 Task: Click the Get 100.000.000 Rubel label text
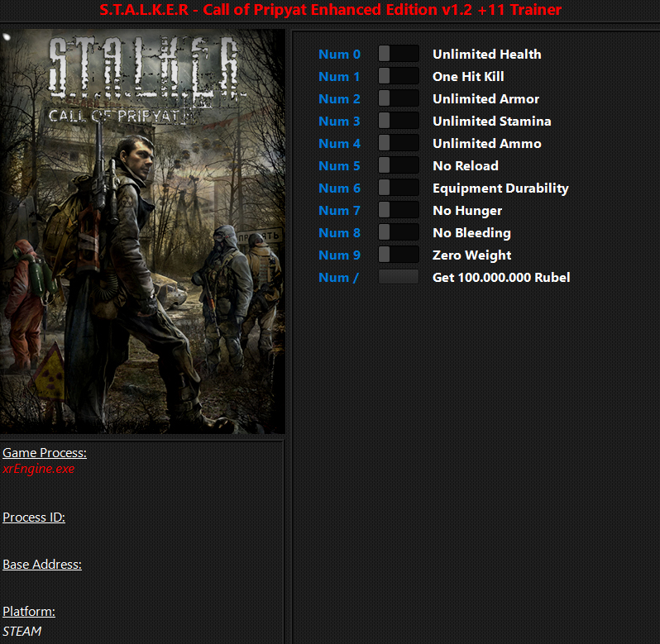tap(501, 277)
